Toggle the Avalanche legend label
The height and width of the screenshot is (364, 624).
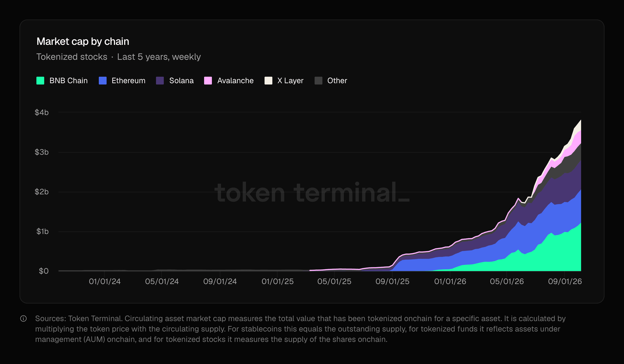pyautogui.click(x=236, y=81)
